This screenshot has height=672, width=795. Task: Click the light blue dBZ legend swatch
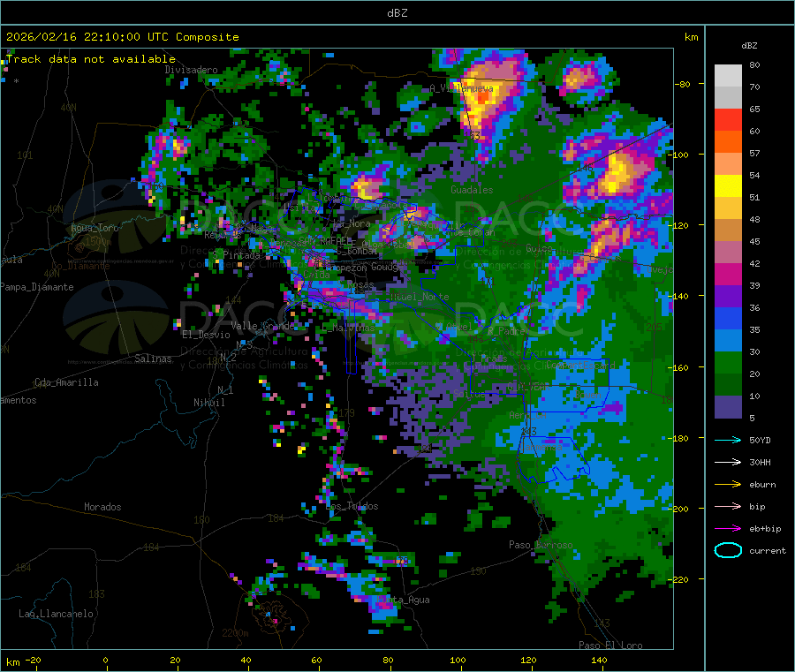click(728, 341)
